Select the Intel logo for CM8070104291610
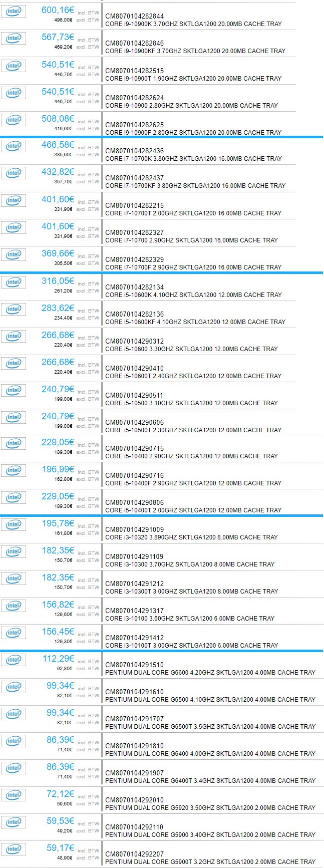This screenshot has height=868, width=324. 14,687
